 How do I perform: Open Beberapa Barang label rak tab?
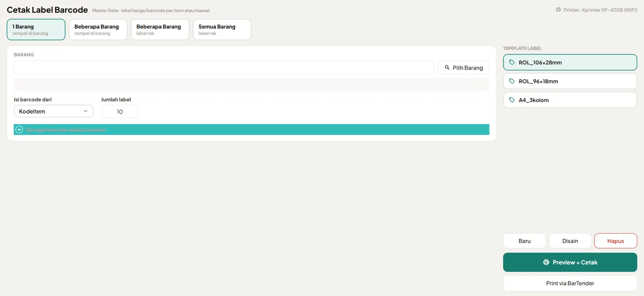[x=160, y=29]
